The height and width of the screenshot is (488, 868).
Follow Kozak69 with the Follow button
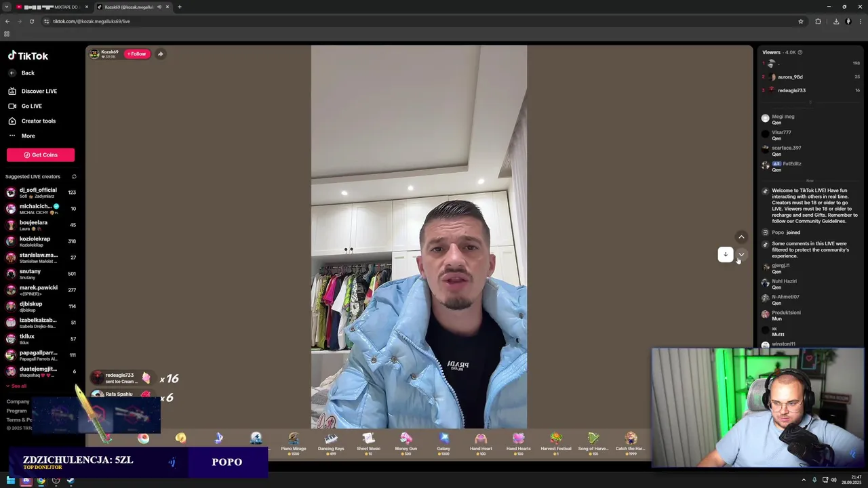(x=136, y=54)
